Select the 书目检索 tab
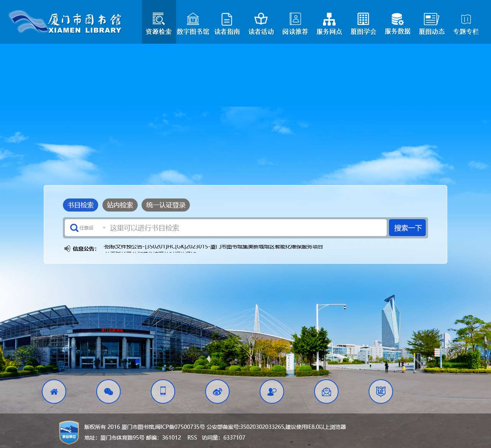Screen dimensions: 491x448 point(81,205)
